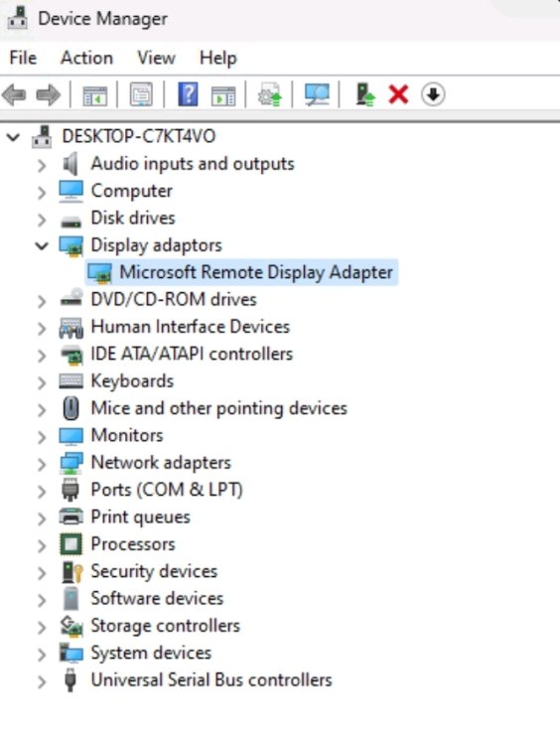Expand the Monitors chevron
Viewport: 560px width, 745px height.
(x=42, y=437)
